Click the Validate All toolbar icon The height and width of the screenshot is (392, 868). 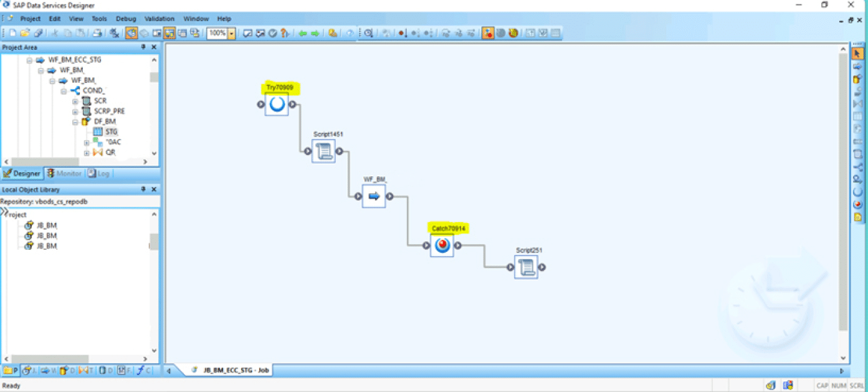coord(260,33)
